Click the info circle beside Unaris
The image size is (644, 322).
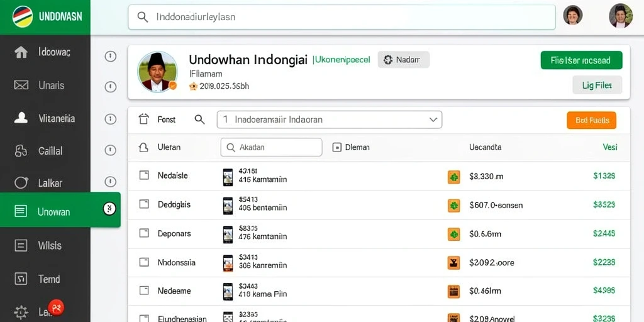tap(110, 87)
